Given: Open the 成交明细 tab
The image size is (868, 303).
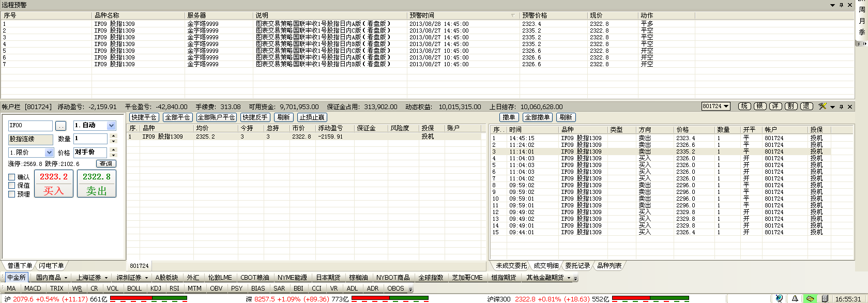Looking at the screenshot, I should (x=546, y=266).
